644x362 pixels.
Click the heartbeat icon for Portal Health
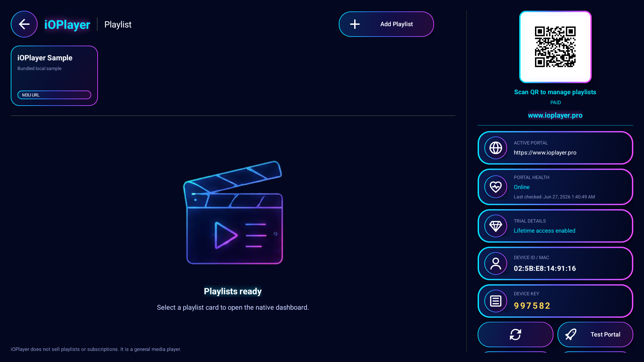tap(495, 187)
